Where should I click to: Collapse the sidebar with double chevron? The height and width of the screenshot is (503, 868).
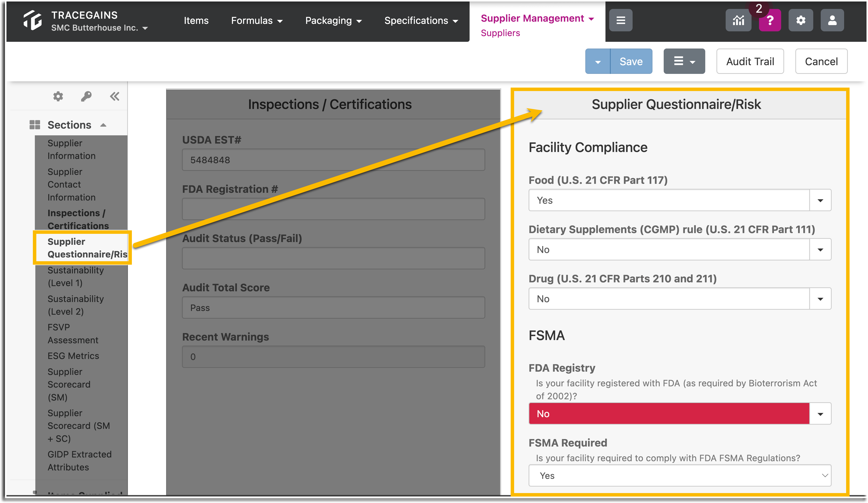pos(115,97)
